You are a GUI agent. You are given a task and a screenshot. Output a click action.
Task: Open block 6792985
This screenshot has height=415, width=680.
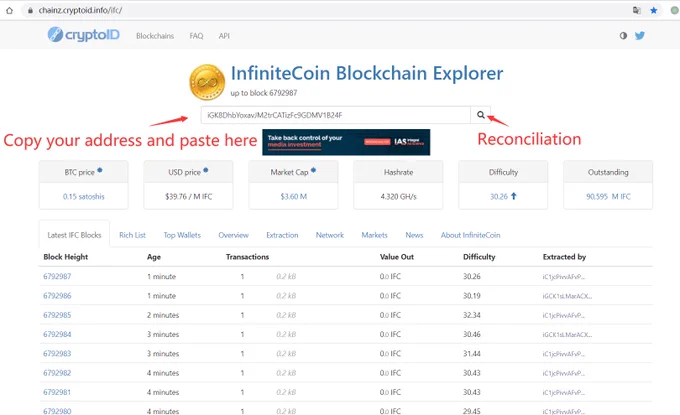(x=57, y=315)
